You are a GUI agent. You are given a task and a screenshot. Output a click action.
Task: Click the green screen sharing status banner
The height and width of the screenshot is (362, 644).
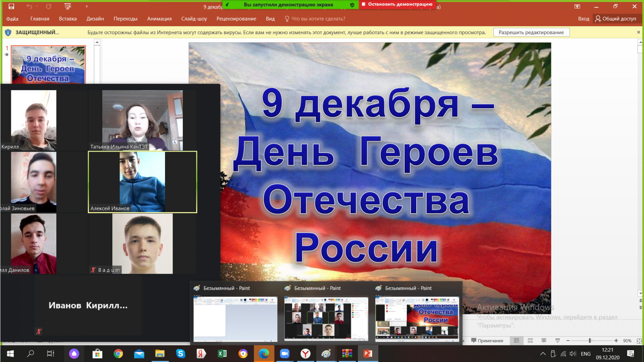289,5
